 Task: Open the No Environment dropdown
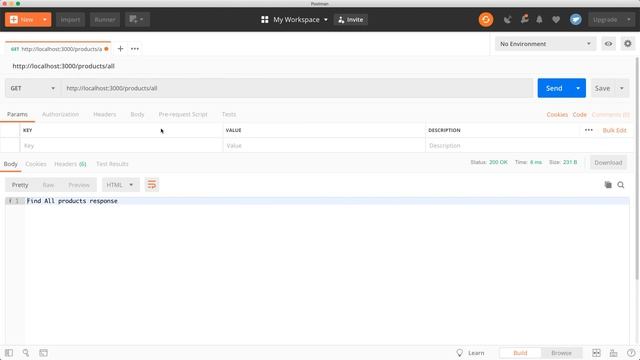point(545,44)
